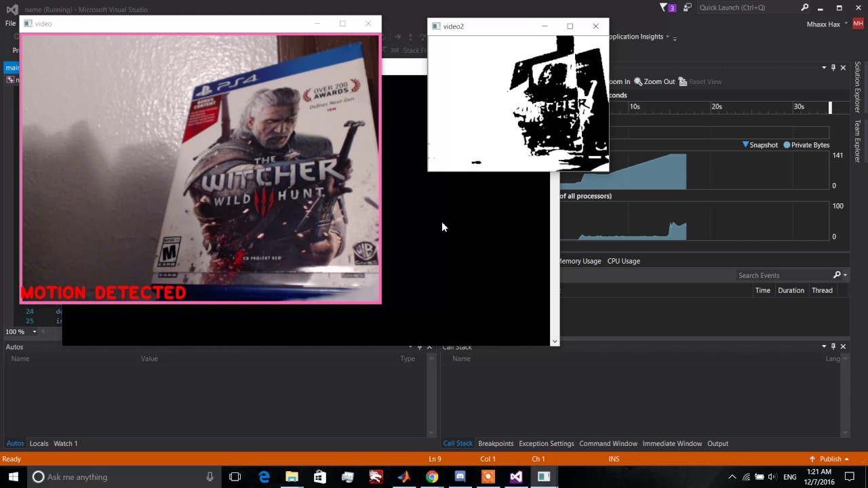
Task: Click the Search Events field
Action: coord(784,275)
